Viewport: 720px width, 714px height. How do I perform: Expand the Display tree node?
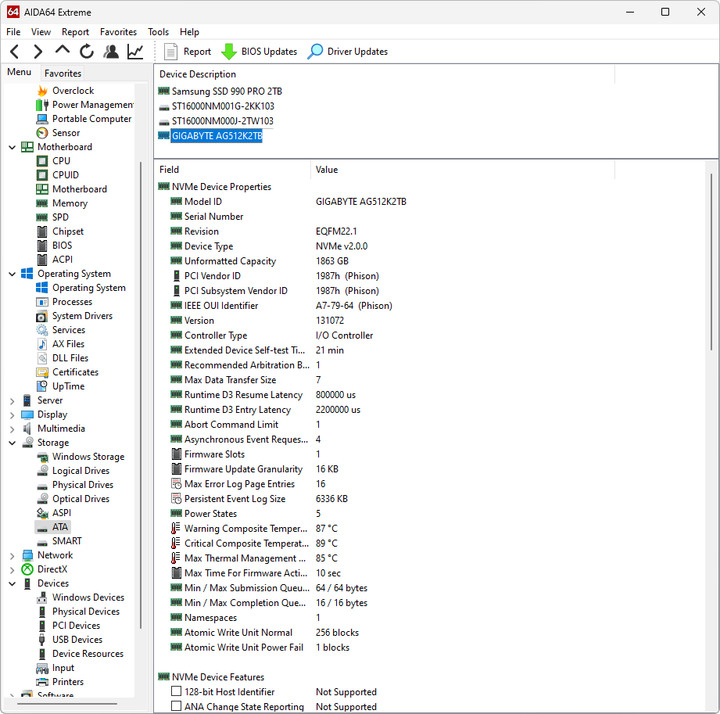pos(12,415)
